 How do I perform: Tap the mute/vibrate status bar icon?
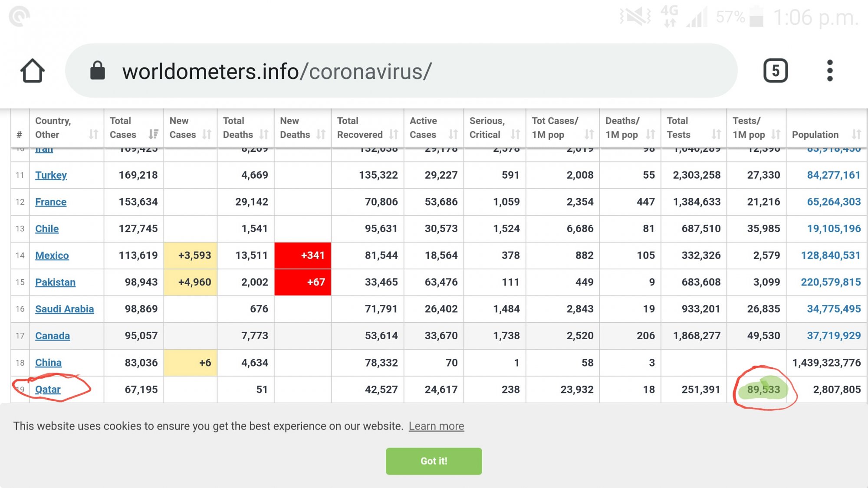[x=635, y=17]
